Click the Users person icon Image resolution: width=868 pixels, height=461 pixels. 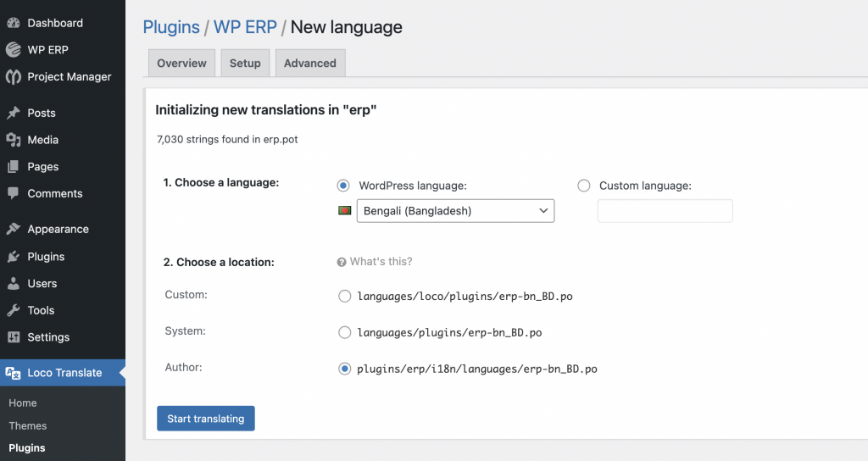click(14, 283)
